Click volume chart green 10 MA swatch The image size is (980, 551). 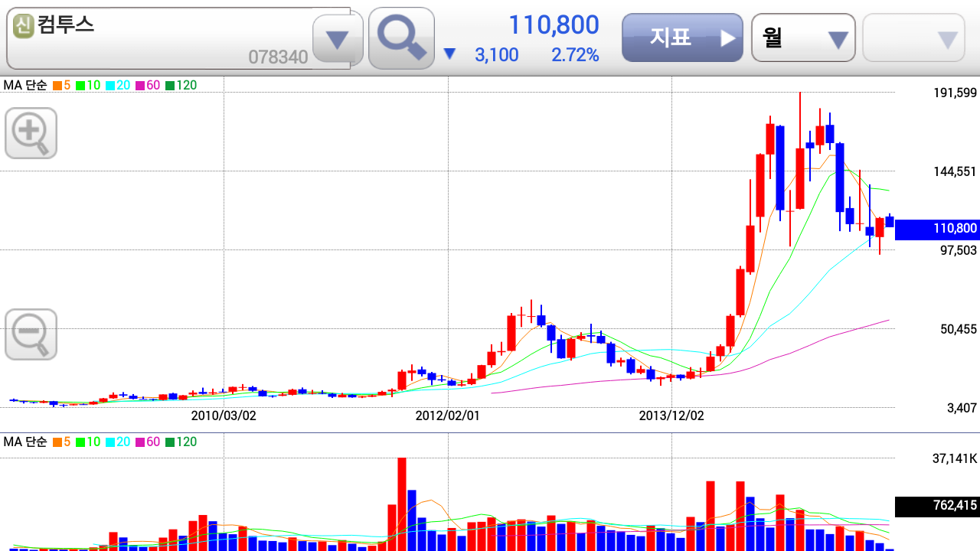[80, 442]
